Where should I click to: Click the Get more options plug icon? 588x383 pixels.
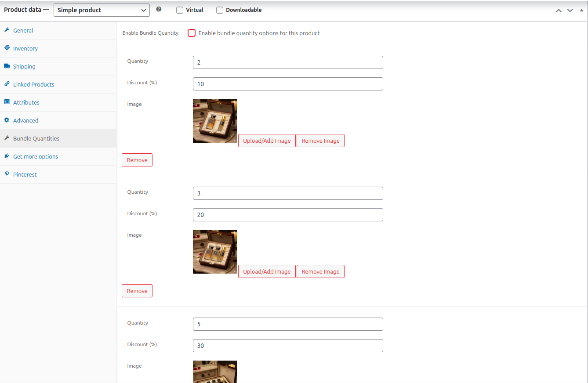point(7,156)
